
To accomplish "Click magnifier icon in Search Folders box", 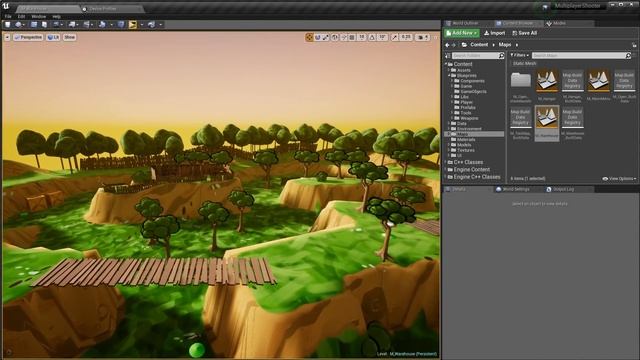I will pos(501,56).
